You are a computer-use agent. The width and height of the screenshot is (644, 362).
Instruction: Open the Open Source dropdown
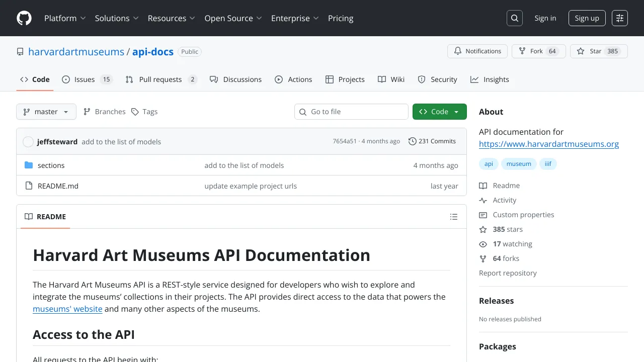click(233, 18)
